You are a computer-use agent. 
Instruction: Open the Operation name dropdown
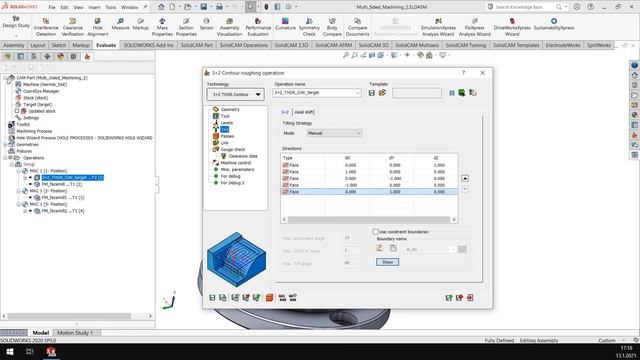[358, 93]
